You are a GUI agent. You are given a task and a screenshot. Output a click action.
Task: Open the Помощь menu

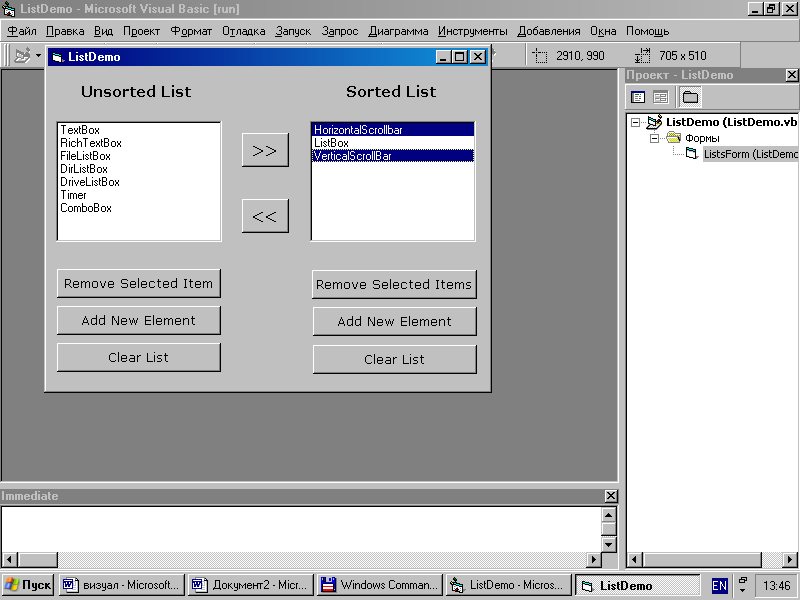point(647,31)
